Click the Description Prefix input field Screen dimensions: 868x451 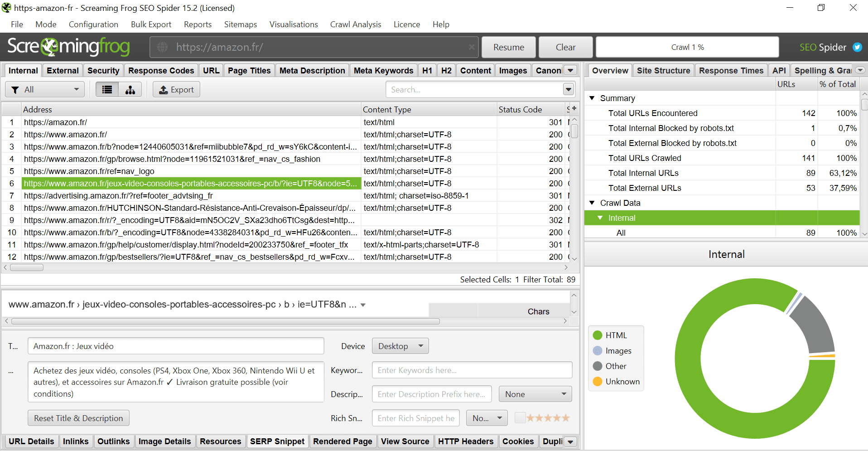click(432, 394)
